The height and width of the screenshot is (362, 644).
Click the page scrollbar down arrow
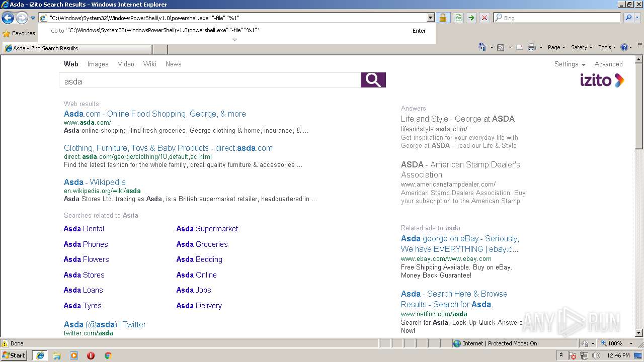pos(639,333)
